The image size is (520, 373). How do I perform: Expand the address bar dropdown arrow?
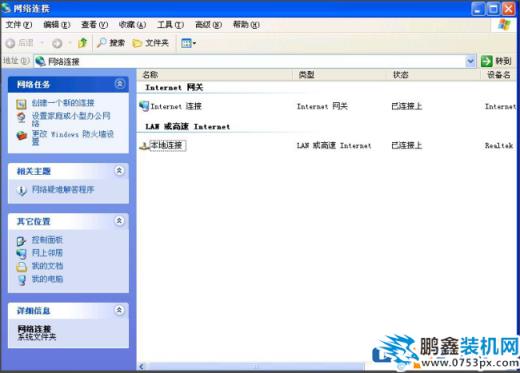[470, 61]
